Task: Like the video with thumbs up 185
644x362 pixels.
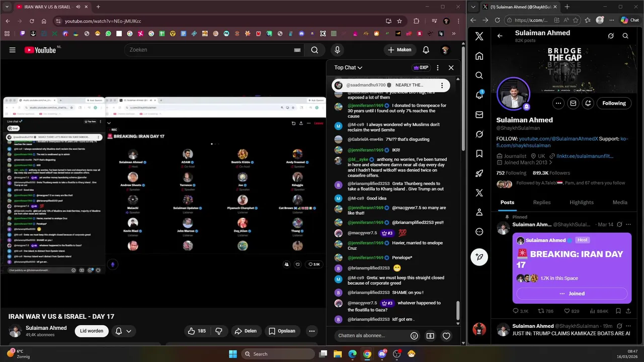Action: [x=197, y=331]
